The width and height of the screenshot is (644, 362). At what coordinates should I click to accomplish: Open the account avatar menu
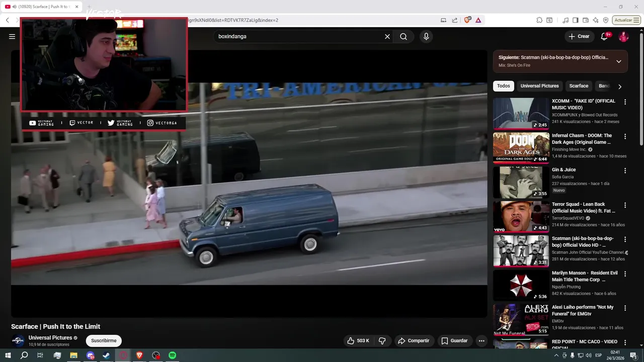tap(623, 36)
